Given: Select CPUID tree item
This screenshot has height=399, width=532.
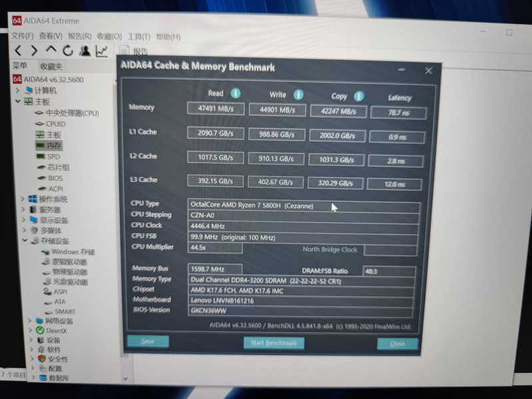Looking at the screenshot, I should click(x=56, y=124).
